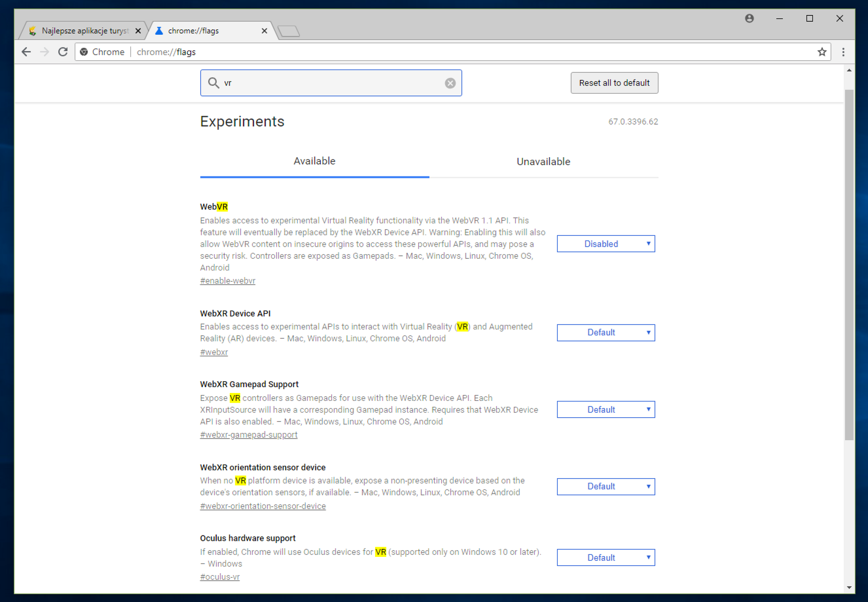Open the WebVR Disabled dropdown
Image resolution: width=868 pixels, height=602 pixels.
tap(606, 244)
